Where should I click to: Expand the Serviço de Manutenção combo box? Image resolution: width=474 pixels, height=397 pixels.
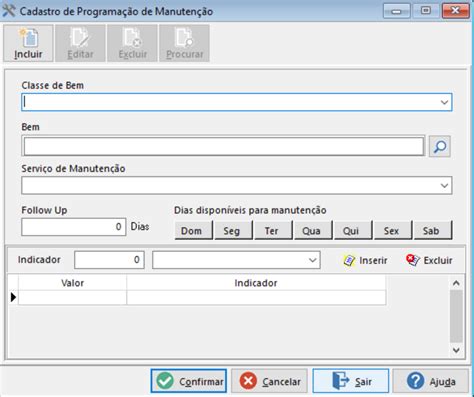[444, 186]
